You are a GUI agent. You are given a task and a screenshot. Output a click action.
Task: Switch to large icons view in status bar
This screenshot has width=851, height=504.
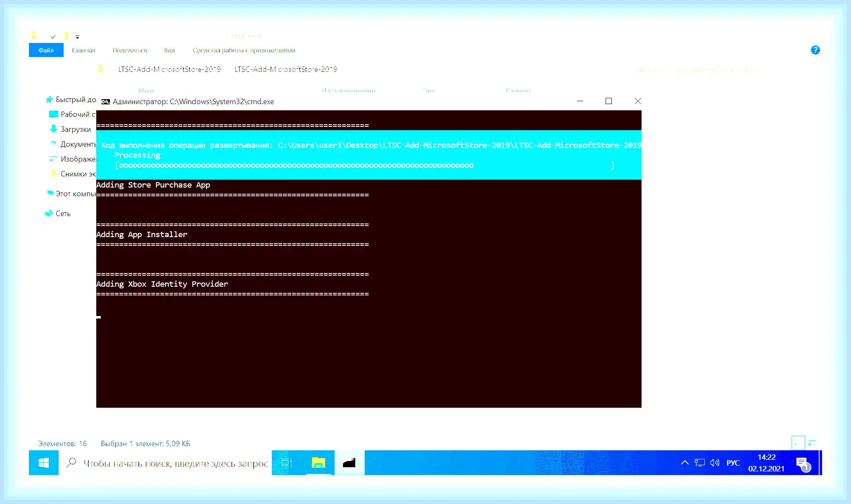click(812, 443)
